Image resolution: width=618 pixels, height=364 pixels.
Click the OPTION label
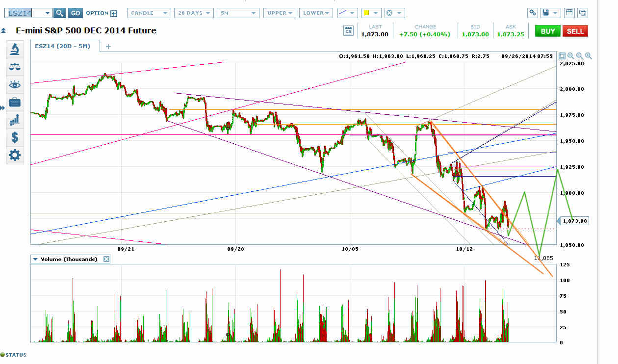(x=97, y=13)
